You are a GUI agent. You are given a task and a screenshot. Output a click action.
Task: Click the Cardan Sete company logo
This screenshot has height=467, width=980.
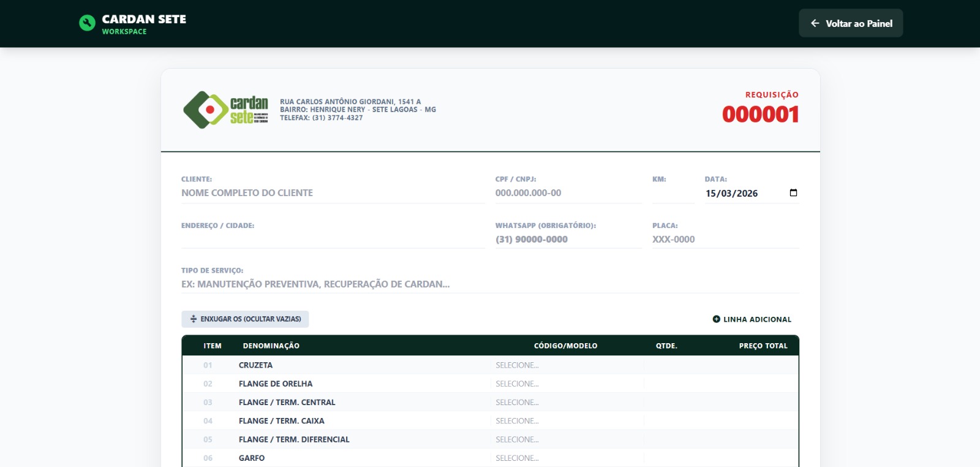click(225, 110)
